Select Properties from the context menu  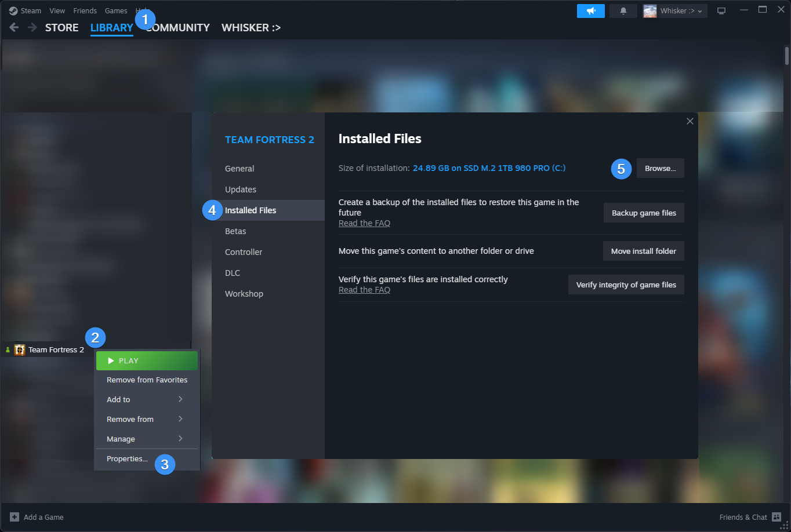point(127,458)
